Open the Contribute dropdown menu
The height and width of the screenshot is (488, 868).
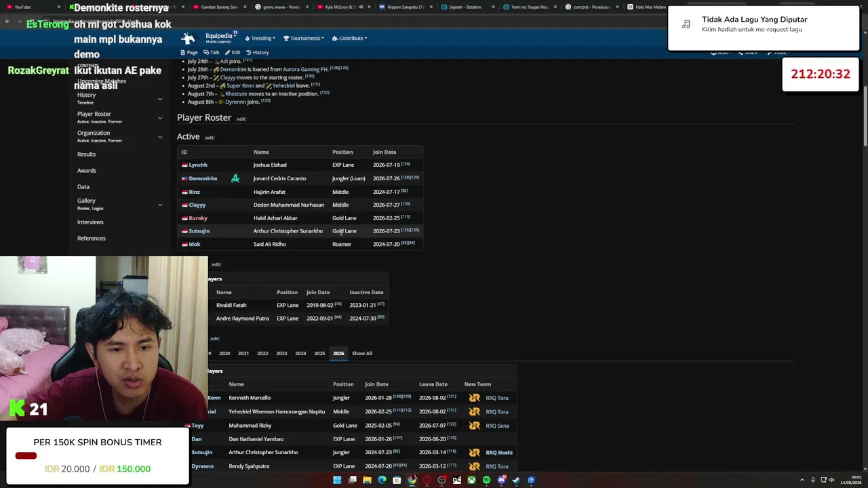[349, 38]
